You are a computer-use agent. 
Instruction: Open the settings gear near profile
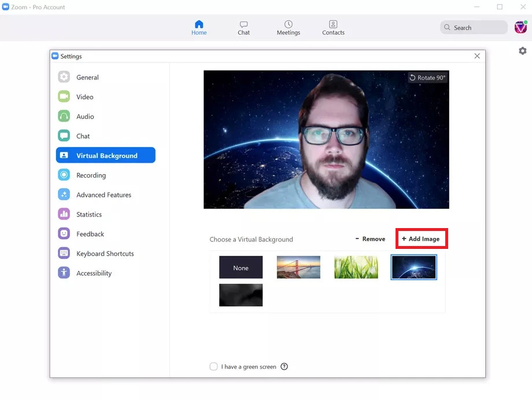522,50
